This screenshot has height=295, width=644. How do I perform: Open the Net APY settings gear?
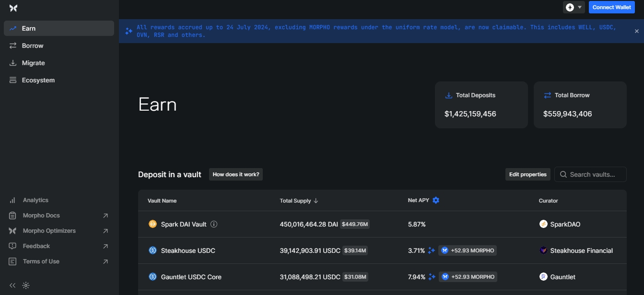tap(436, 200)
